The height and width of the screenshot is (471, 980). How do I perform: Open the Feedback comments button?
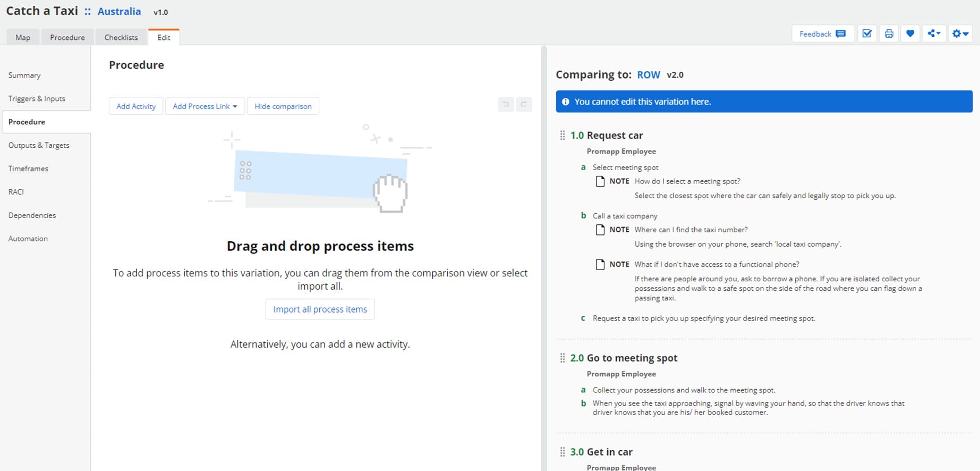click(822, 34)
